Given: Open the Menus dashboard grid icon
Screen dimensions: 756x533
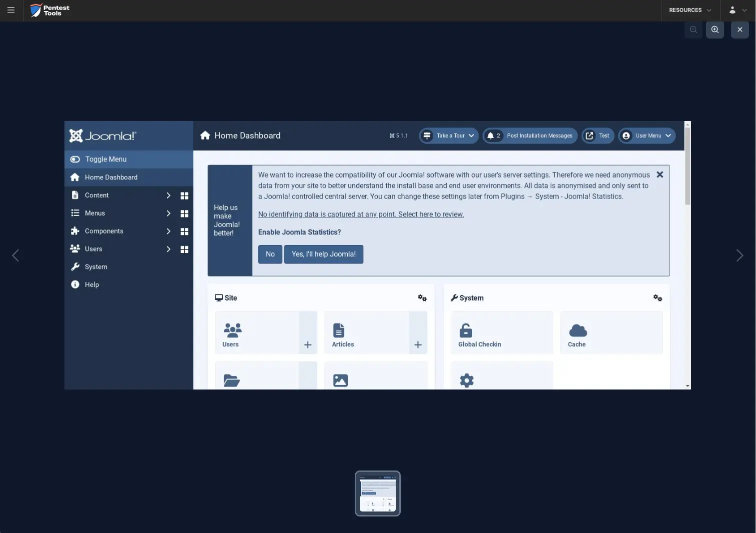Looking at the screenshot, I should (x=184, y=213).
